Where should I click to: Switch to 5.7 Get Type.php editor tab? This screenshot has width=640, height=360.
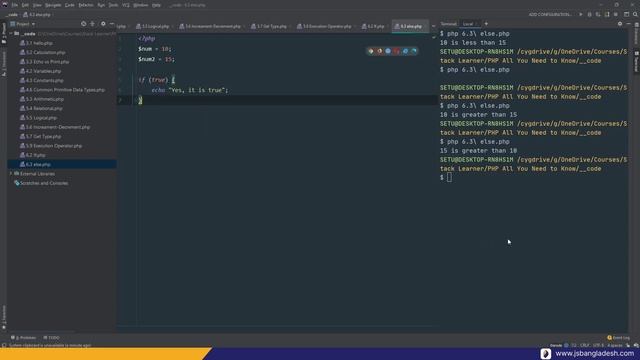click(269, 27)
